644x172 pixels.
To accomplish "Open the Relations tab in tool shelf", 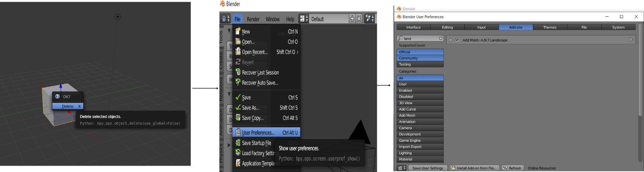I will (x=222, y=89).
